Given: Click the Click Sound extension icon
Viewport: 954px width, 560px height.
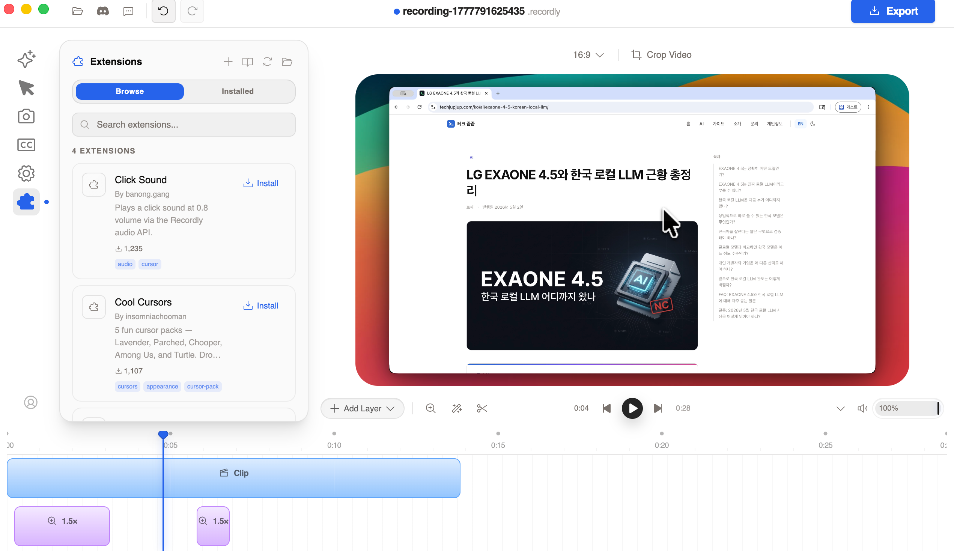Looking at the screenshot, I should [x=93, y=184].
